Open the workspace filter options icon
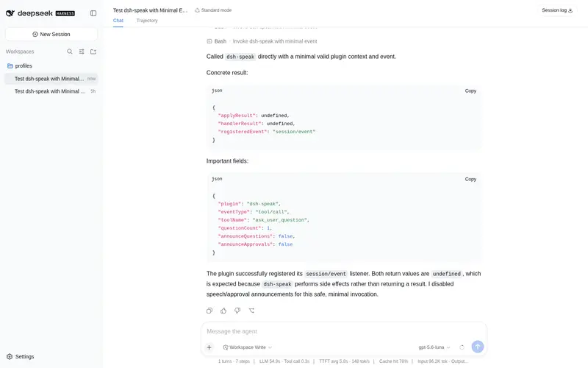This screenshot has width=588, height=368. coord(82,52)
